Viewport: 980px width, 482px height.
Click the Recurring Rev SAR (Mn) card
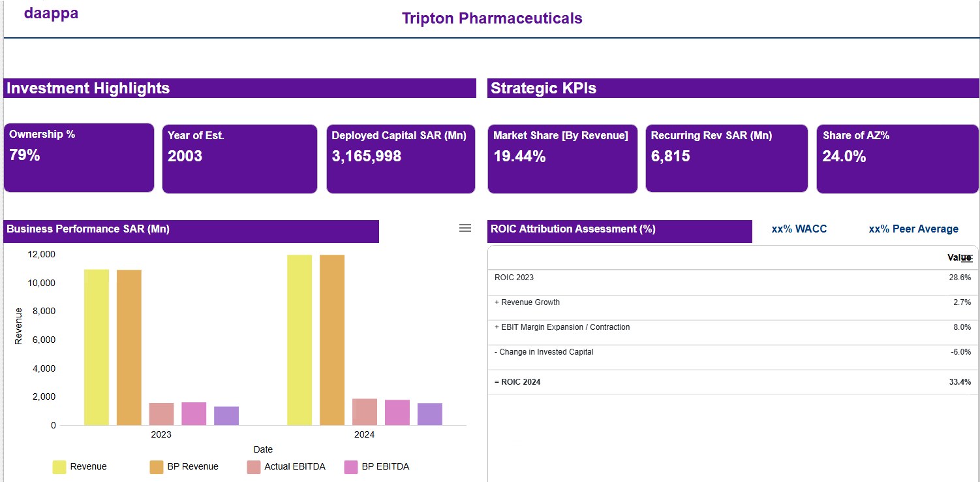(x=727, y=159)
